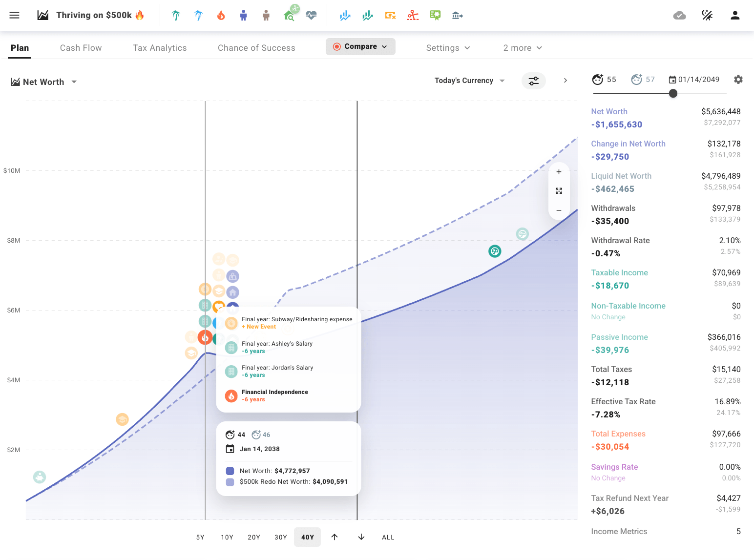This screenshot has height=560, width=754.
Task: Click the magic wand disabled icon
Action: pos(707,15)
